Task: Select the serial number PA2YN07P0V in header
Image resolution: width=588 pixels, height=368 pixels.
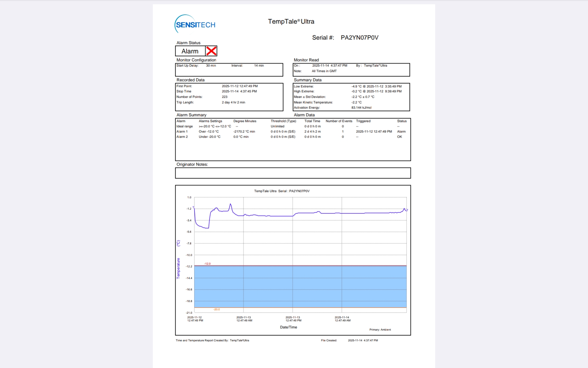Action: click(x=359, y=38)
